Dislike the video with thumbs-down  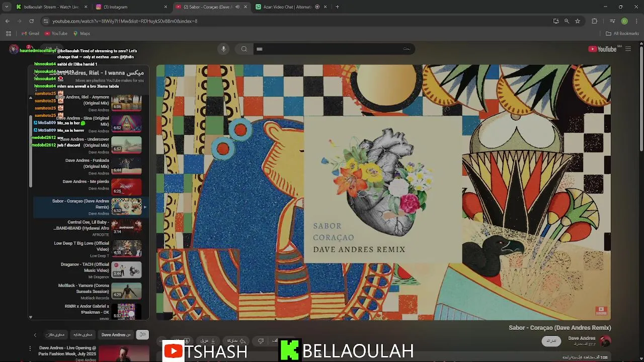261,341
